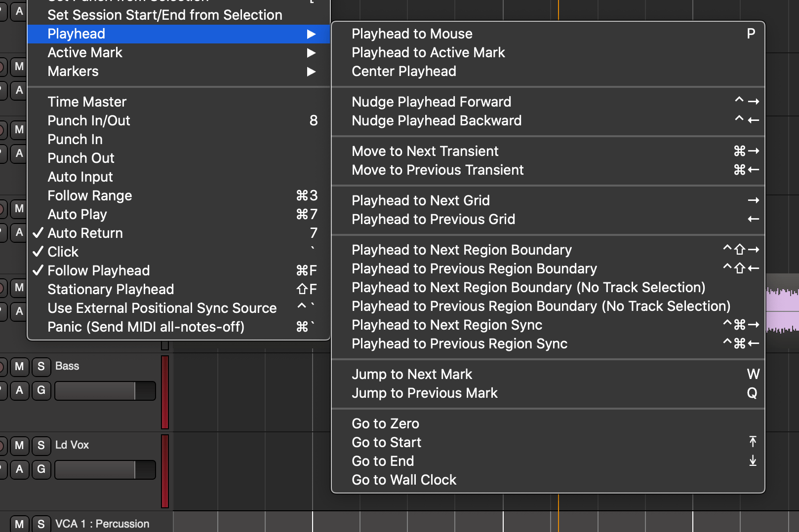This screenshot has height=532, width=799.
Task: Click the group (G) button on Bass track
Action: tap(41, 390)
